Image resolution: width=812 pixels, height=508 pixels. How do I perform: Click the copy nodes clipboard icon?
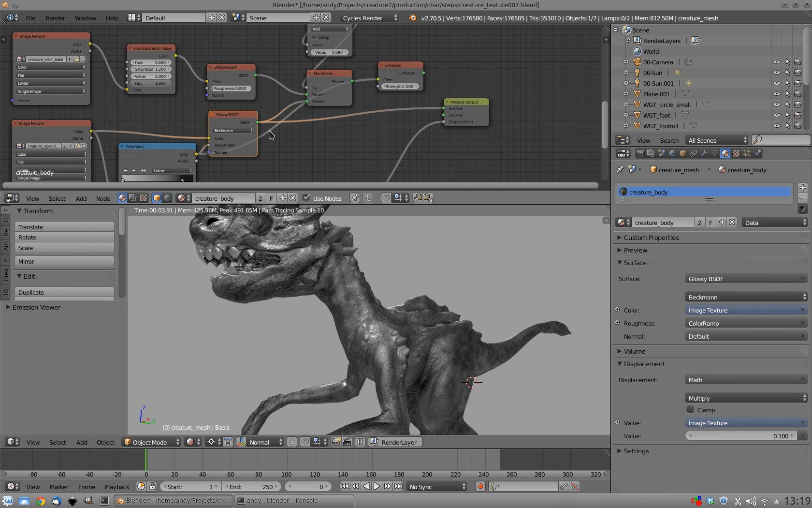click(x=417, y=198)
